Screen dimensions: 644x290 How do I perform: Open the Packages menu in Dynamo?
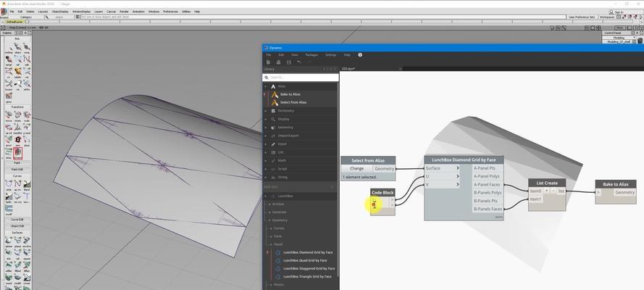click(311, 54)
